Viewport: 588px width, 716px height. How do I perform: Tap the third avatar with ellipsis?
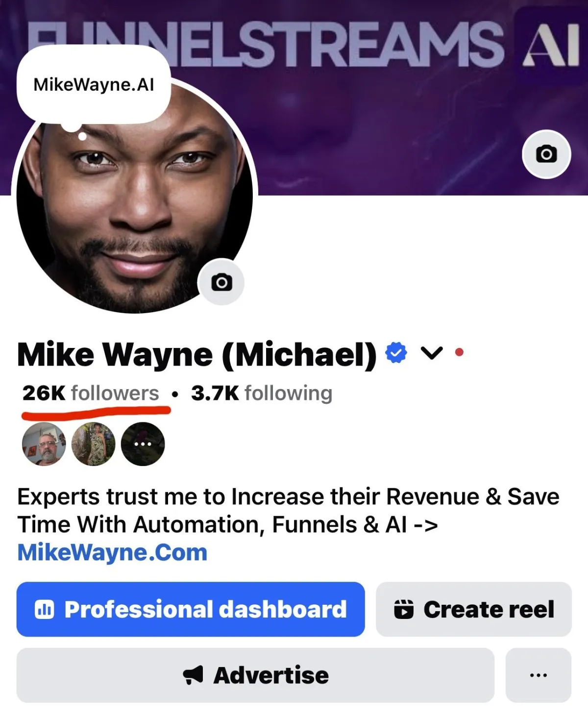143,444
